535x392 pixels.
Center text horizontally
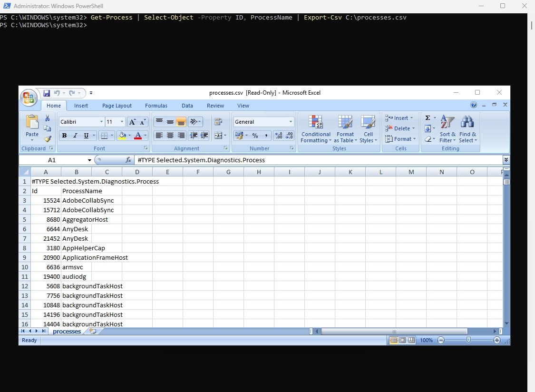(x=170, y=136)
